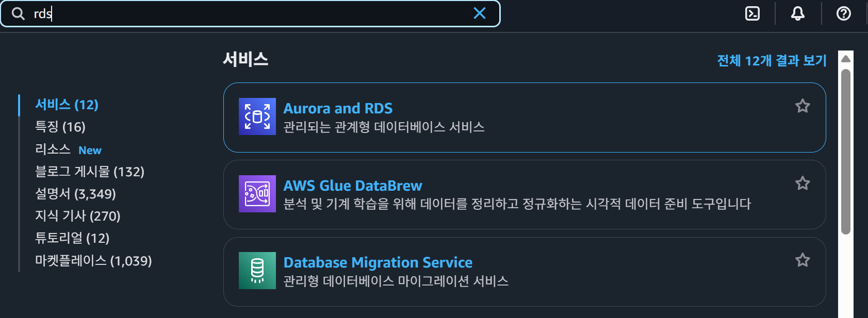Select the 블로그 게시물 (132) filter

click(90, 172)
